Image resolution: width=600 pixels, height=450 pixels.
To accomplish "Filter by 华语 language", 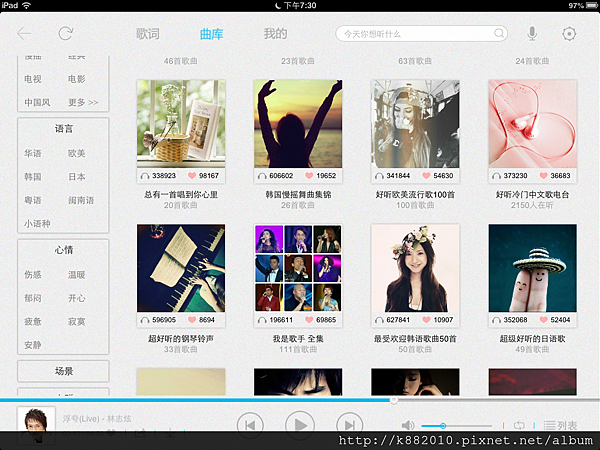I will coord(33,153).
